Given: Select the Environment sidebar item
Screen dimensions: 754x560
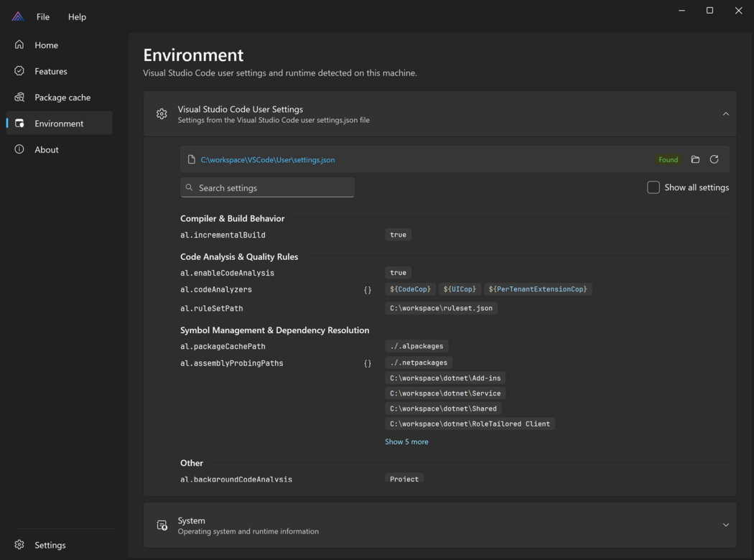Looking at the screenshot, I should point(59,123).
